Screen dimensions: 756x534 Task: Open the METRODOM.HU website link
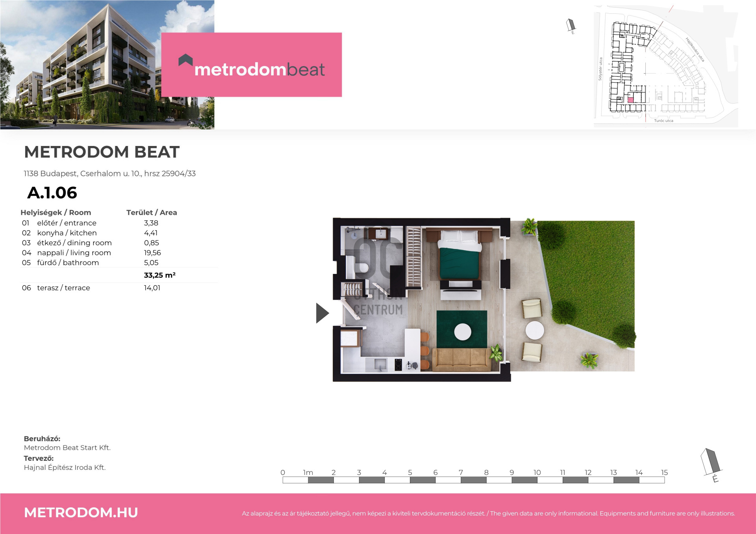point(81,512)
